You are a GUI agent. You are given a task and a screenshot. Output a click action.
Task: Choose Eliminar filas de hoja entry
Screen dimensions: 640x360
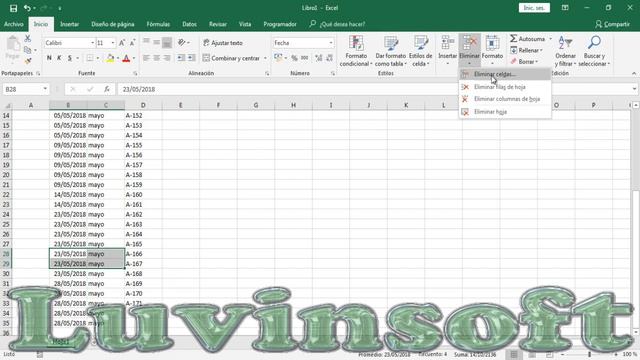[505, 87]
